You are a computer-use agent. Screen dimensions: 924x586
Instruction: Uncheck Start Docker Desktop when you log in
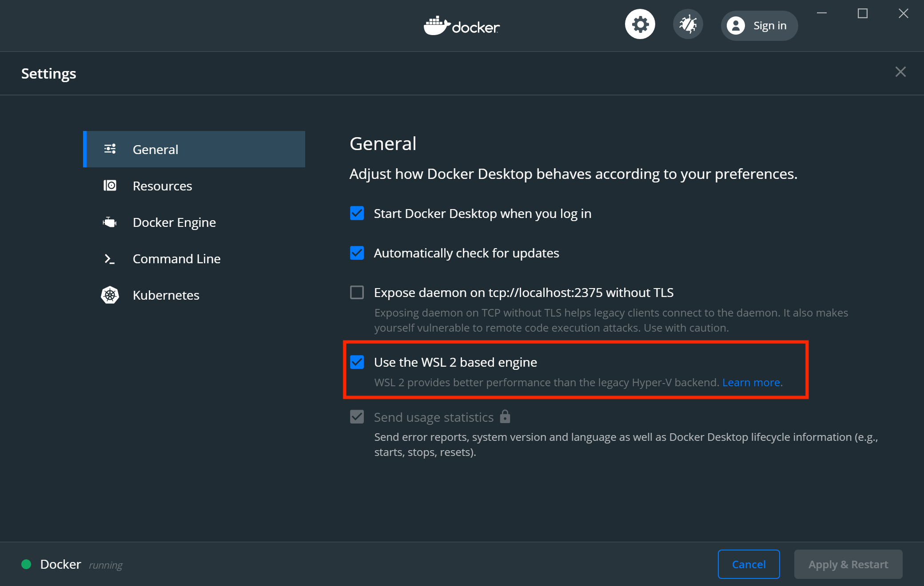pyautogui.click(x=357, y=214)
